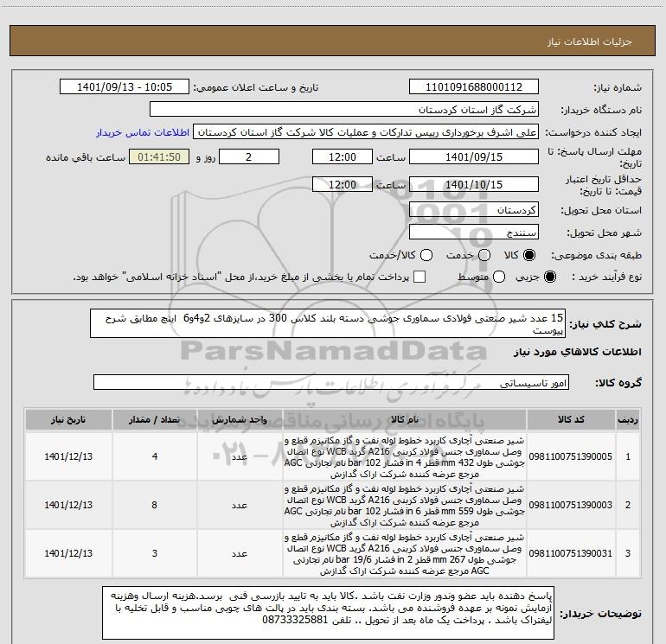Click quantity 8 in row 2
This screenshot has height=644, width=666.
[155, 505]
